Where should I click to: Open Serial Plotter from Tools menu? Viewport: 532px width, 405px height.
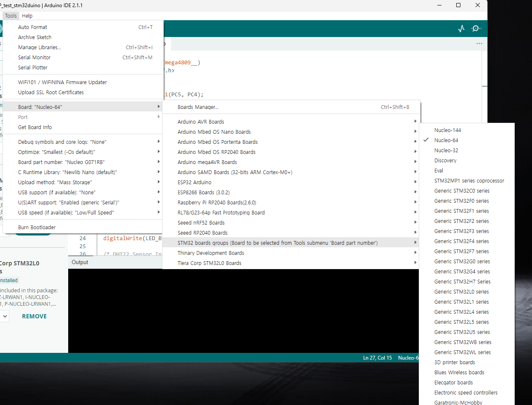tap(83, 68)
